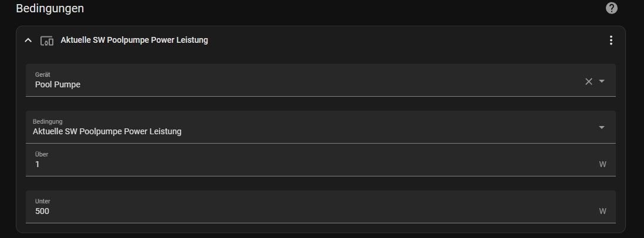Click the device icon next to the condition title
The width and height of the screenshot is (644, 238).
(47, 40)
